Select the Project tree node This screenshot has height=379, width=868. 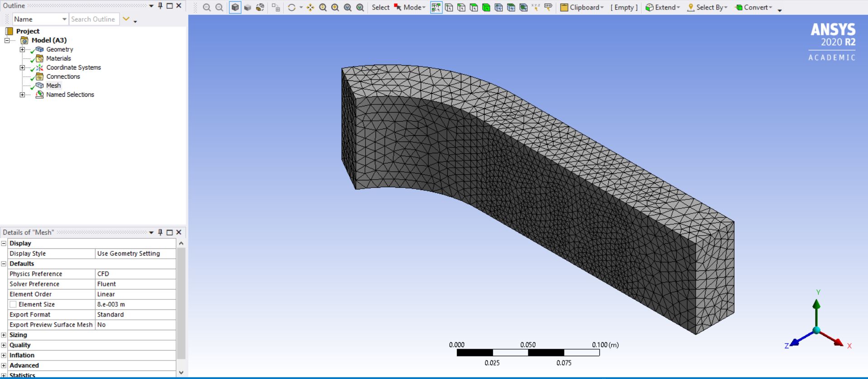28,31
